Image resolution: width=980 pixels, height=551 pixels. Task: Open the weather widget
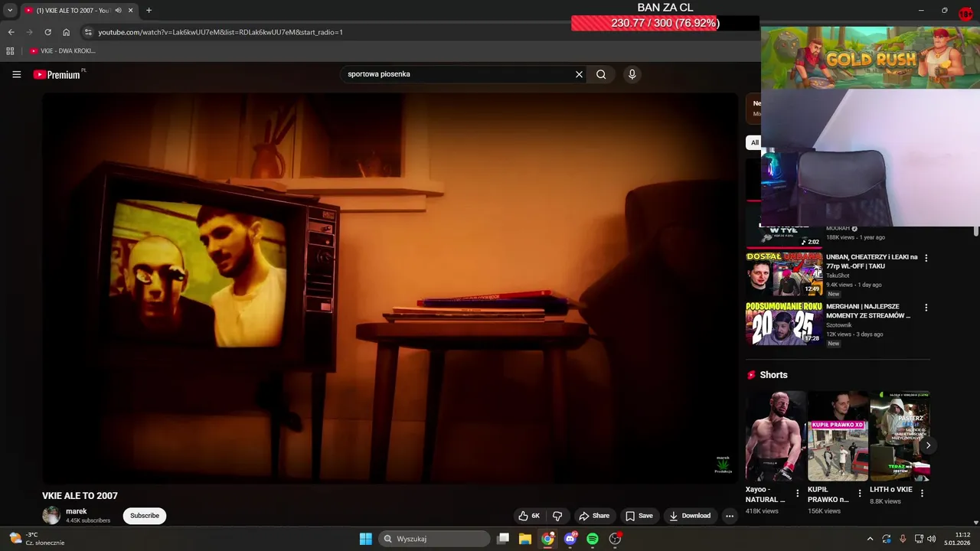click(37, 539)
